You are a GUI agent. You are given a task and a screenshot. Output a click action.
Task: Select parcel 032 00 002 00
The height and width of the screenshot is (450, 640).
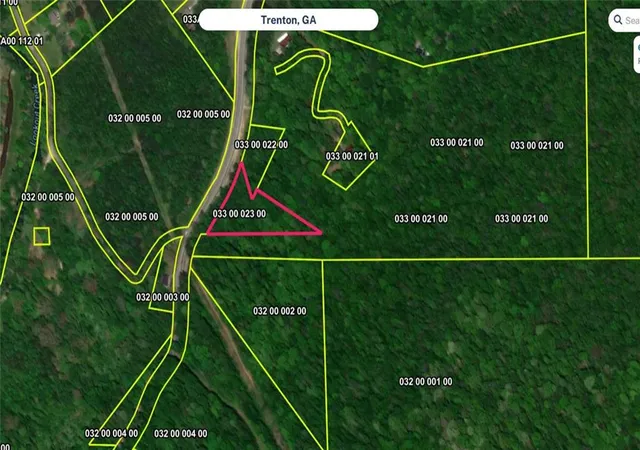click(x=280, y=311)
